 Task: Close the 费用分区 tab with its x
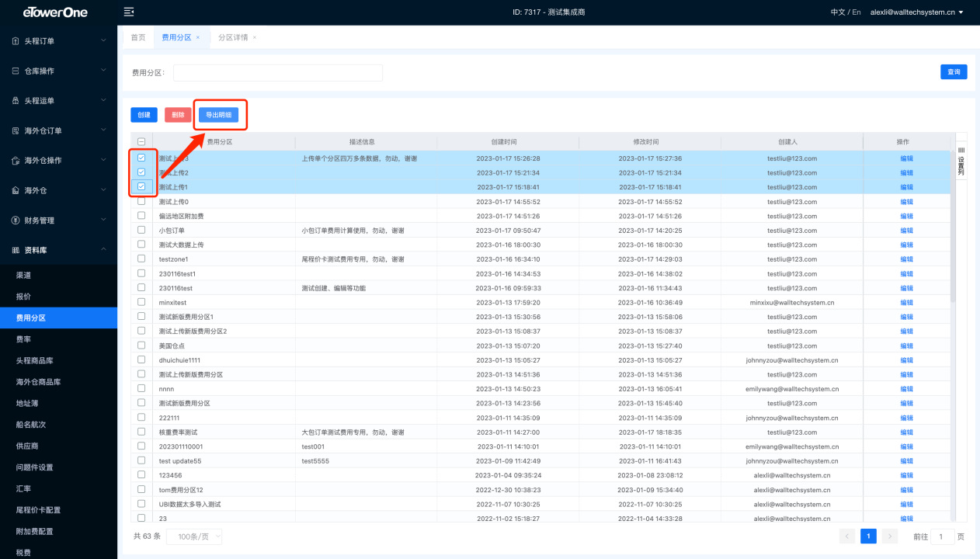tap(198, 37)
